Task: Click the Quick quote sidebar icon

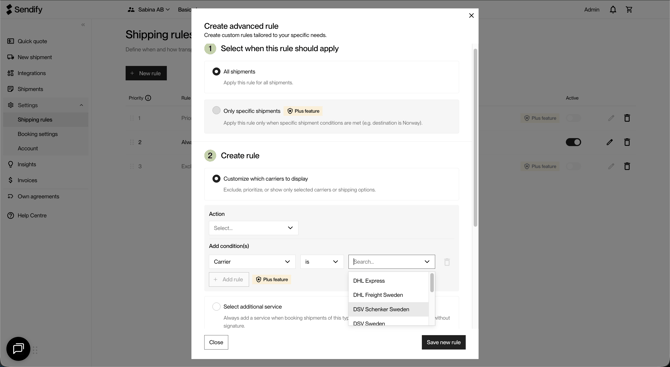Action: (x=11, y=41)
